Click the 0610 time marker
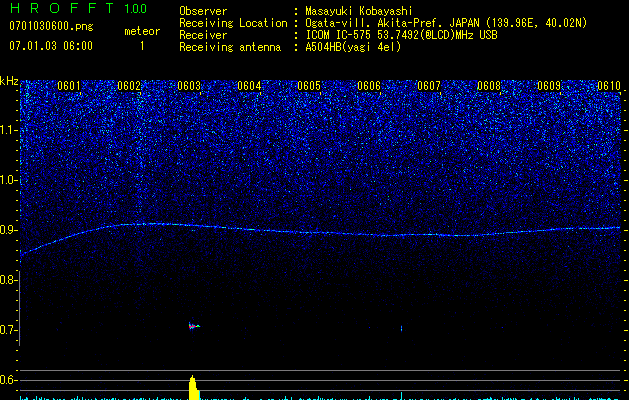 click(609, 86)
